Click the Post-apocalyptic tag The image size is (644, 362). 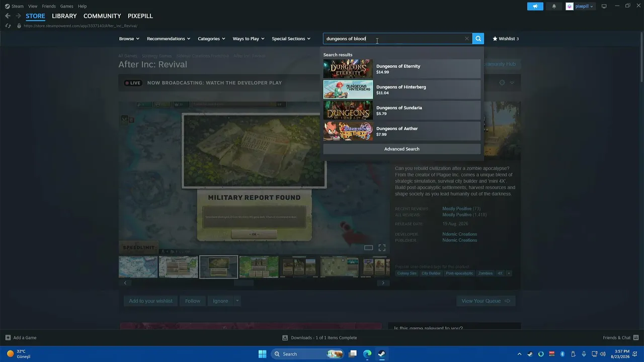click(459, 274)
